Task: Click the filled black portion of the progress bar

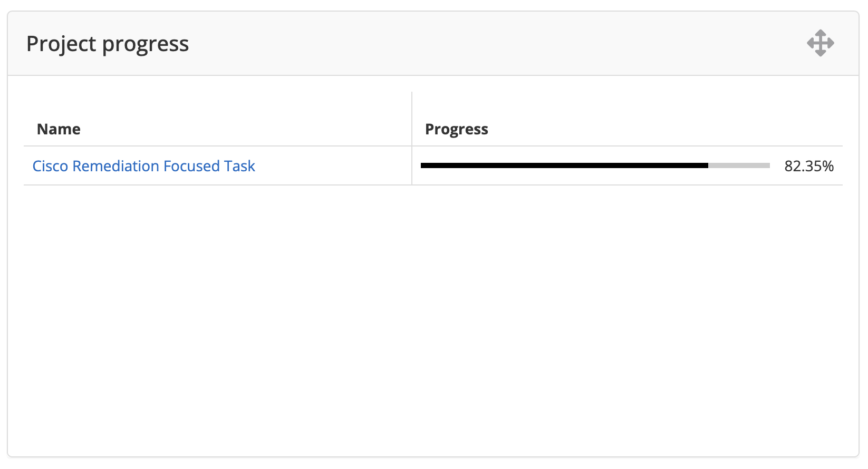Action: click(564, 165)
